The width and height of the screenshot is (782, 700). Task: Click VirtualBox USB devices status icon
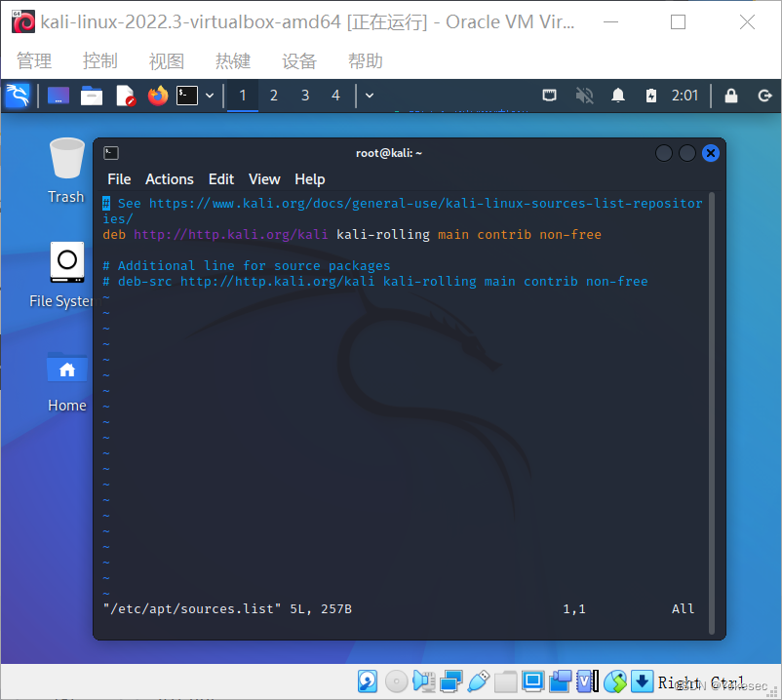click(479, 681)
